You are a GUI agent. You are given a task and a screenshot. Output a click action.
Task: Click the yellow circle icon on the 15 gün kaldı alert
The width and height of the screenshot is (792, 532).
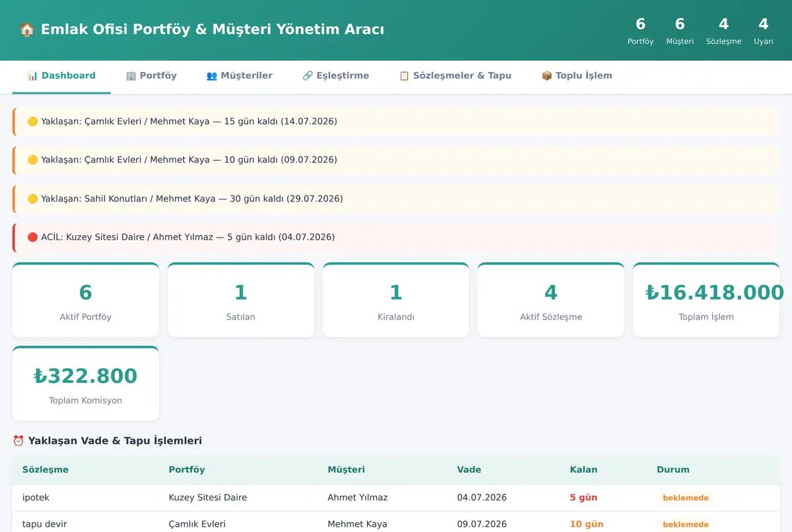click(32, 121)
